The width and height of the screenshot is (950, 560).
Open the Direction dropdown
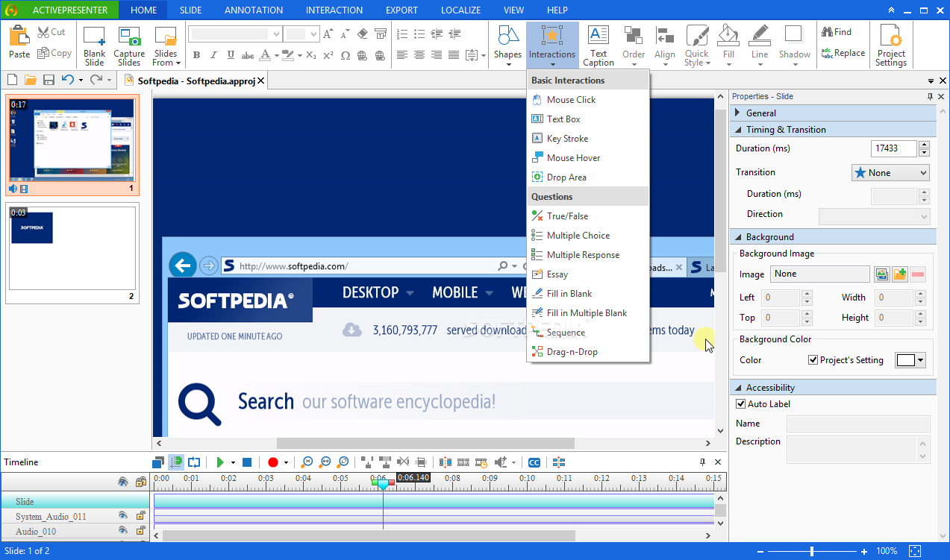[874, 216]
